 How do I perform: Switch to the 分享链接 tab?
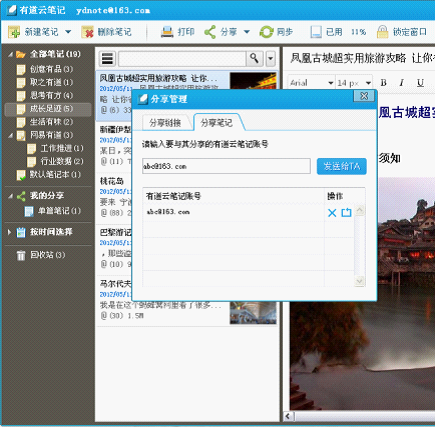pos(165,123)
